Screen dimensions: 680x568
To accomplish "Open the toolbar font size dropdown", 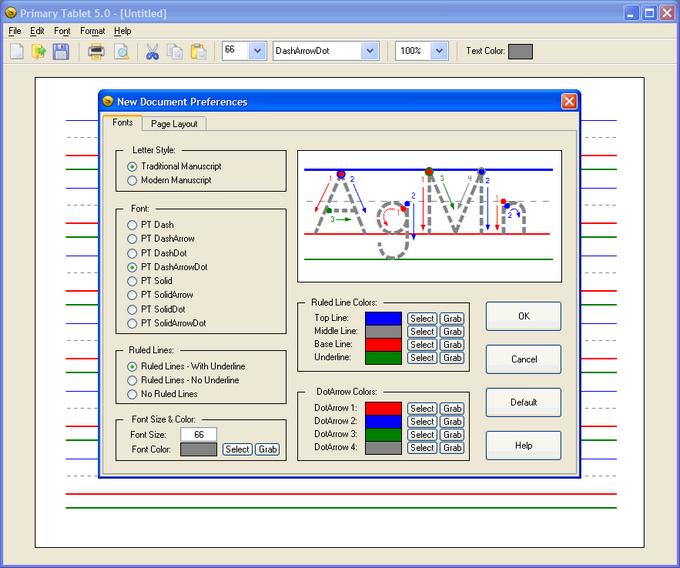I will [x=257, y=51].
